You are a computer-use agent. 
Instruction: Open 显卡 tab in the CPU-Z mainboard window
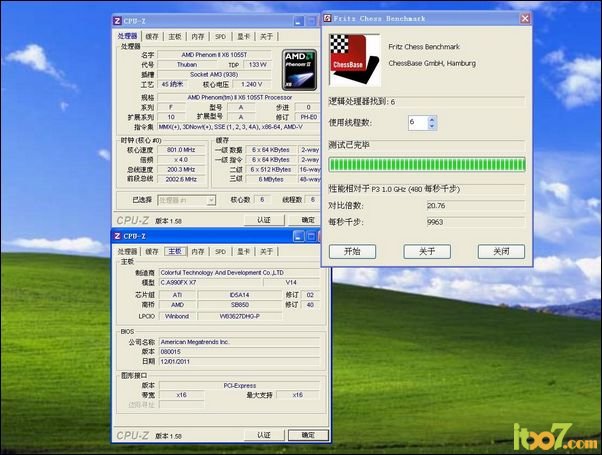point(242,252)
